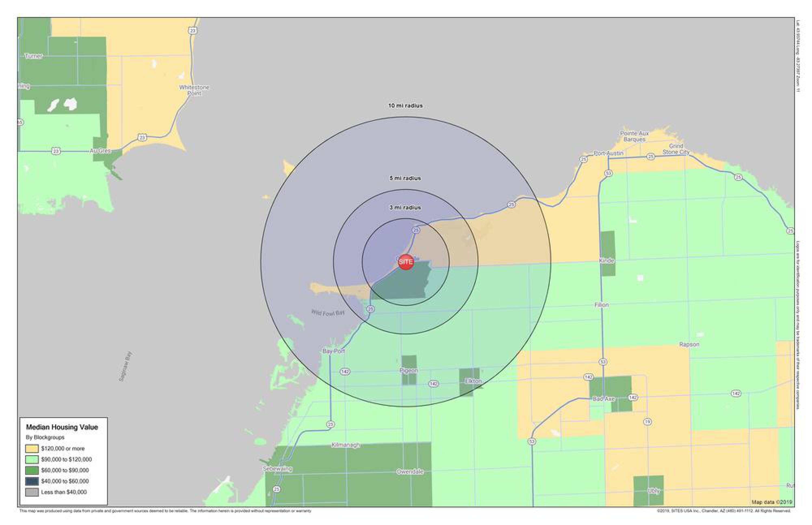812x525 pixels.
Task: Click the 10 mi radius label
Action: [405, 106]
